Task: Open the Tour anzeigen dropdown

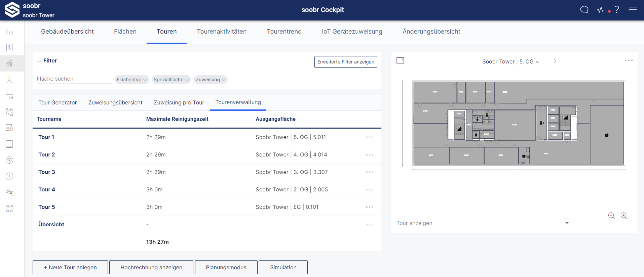Action: click(484, 223)
